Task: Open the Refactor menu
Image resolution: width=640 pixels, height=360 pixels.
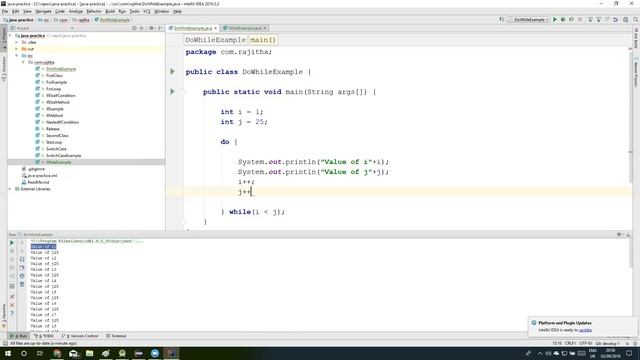Action: 94,11
